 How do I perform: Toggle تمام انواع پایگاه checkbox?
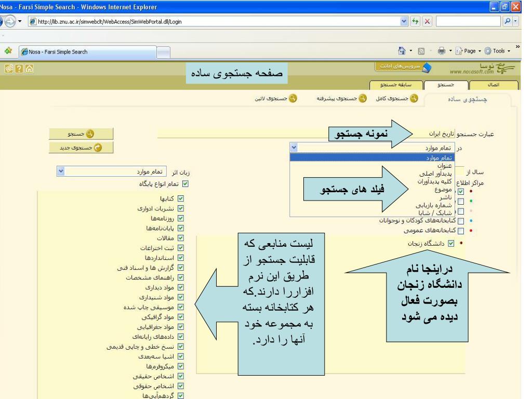pyautogui.click(x=185, y=183)
